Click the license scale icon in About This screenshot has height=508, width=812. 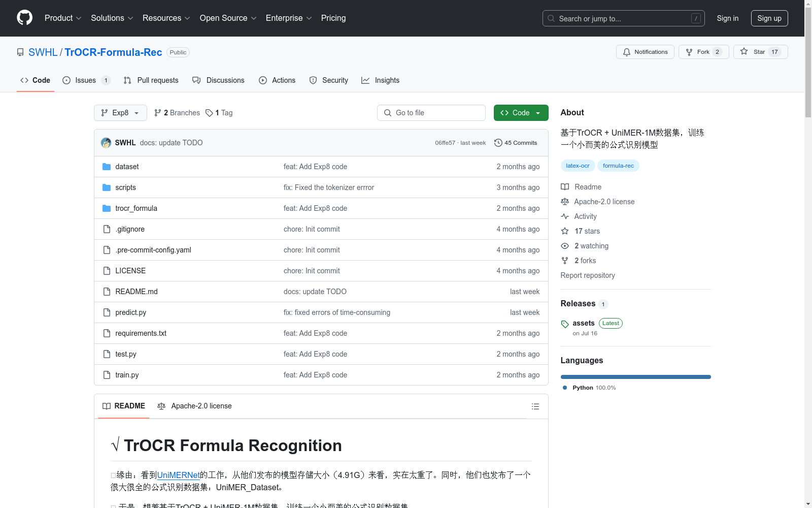point(565,202)
